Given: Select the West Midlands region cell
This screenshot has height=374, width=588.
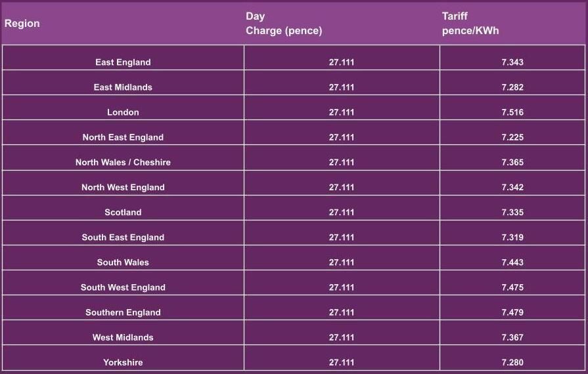Looking at the screenshot, I should pyautogui.click(x=123, y=337).
